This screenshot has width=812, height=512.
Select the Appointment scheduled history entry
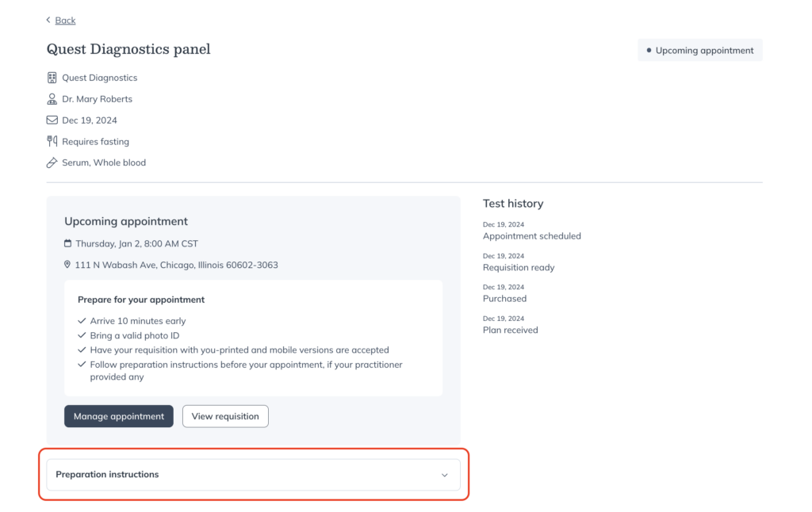[x=531, y=236]
